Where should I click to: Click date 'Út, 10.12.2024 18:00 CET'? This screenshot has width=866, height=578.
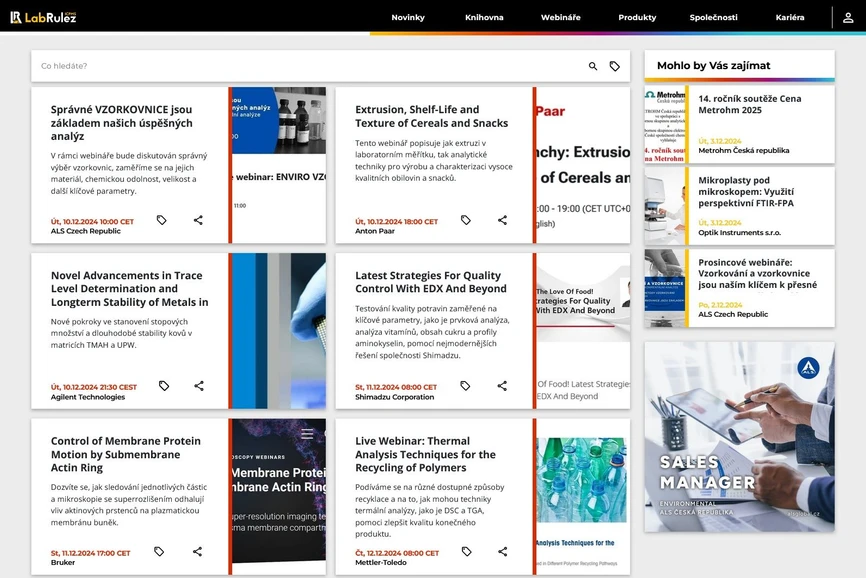[x=397, y=221]
